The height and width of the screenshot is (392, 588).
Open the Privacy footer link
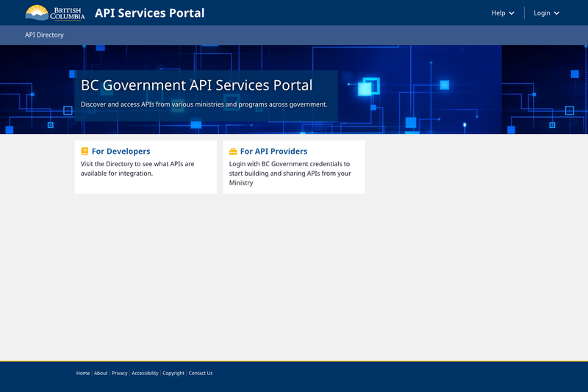[120, 373]
